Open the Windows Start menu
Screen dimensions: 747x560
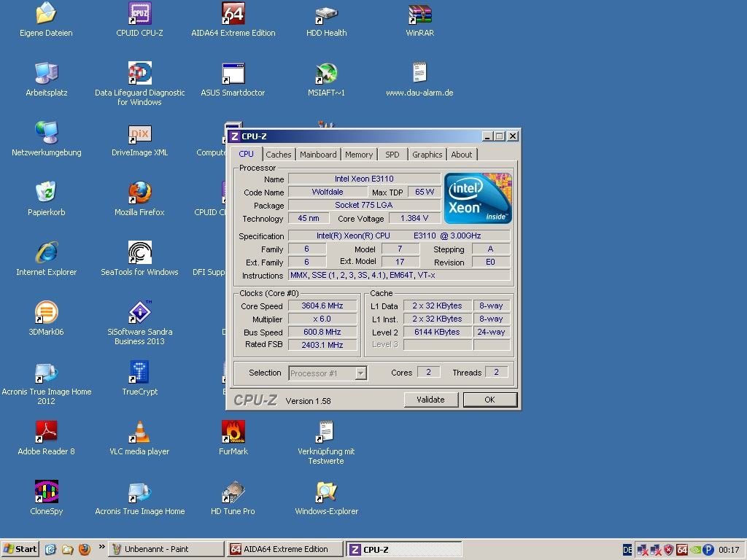point(20,549)
